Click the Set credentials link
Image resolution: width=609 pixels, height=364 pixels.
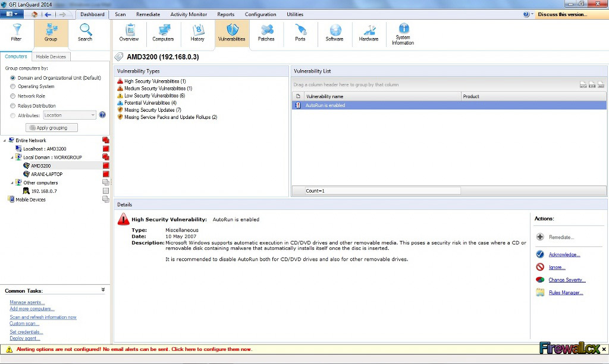click(x=26, y=332)
